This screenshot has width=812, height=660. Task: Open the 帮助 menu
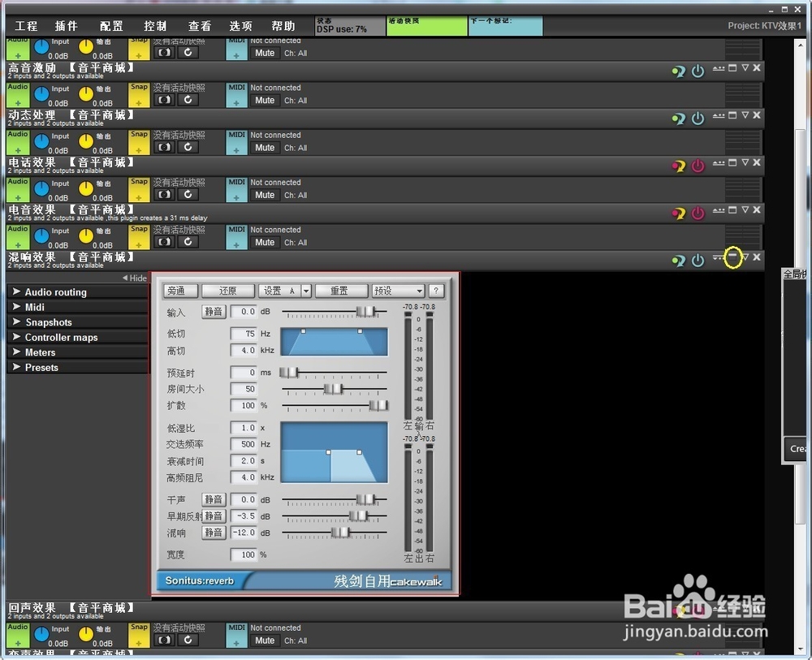[283, 26]
